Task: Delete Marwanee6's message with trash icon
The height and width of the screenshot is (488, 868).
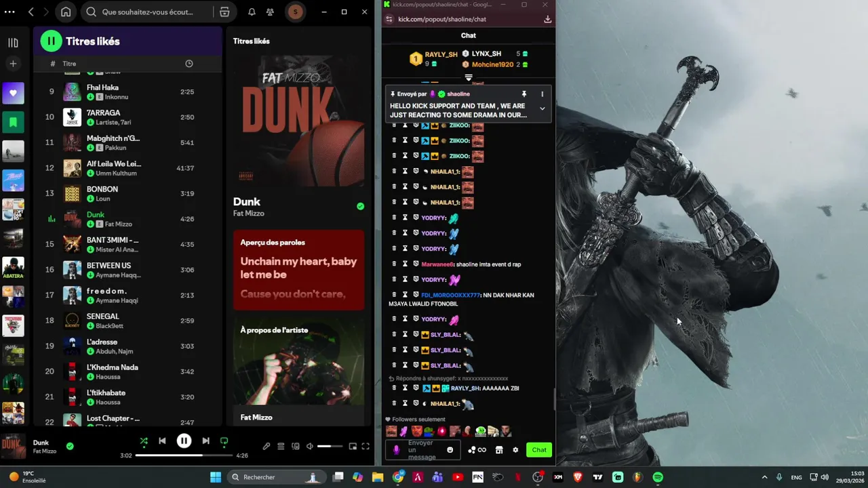Action: point(394,264)
